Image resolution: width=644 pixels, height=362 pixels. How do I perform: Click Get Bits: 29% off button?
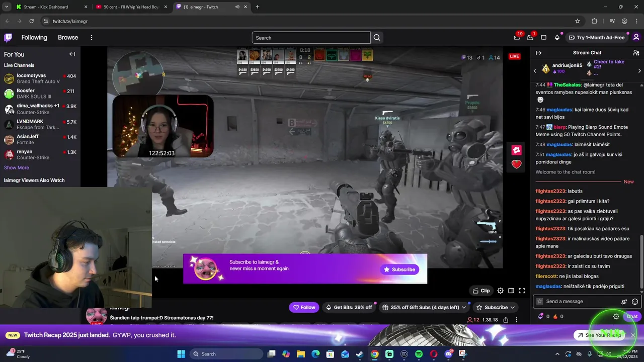(349, 307)
